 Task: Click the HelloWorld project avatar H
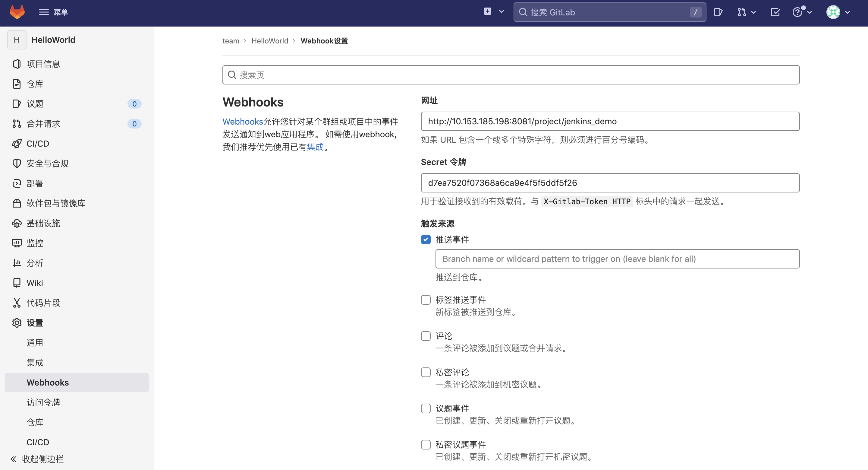point(17,40)
